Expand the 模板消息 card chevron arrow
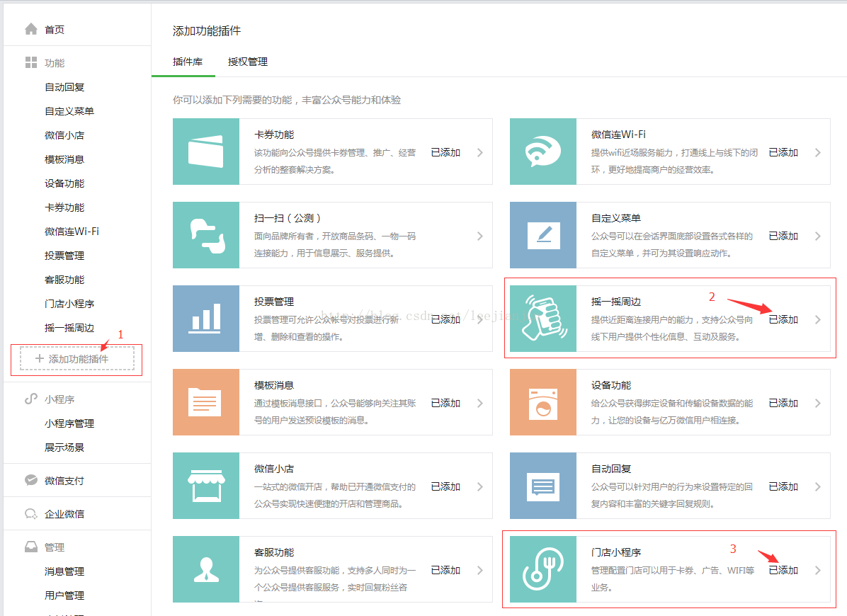Viewport: 847px width, 616px height. click(479, 404)
